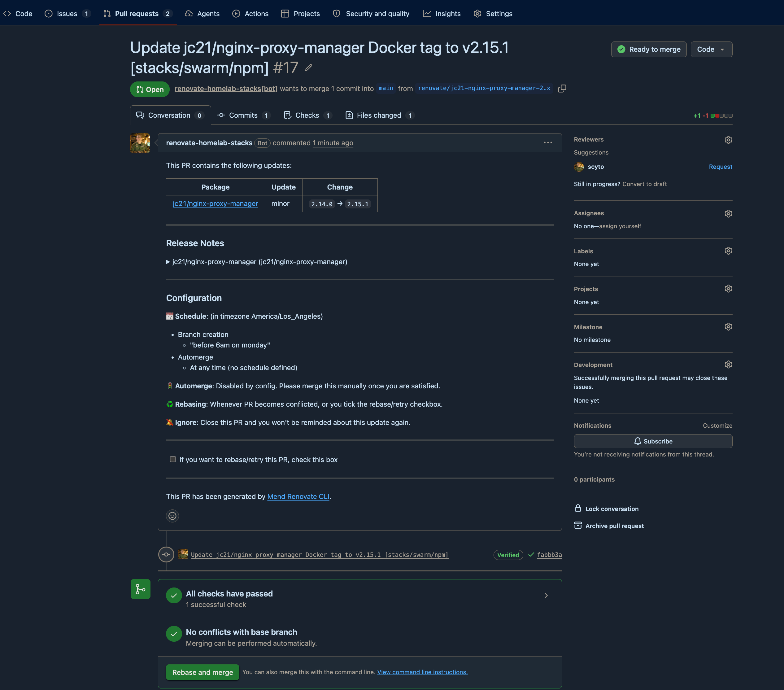Click the Verified commit badge
784x690 pixels.
pyautogui.click(x=508, y=555)
